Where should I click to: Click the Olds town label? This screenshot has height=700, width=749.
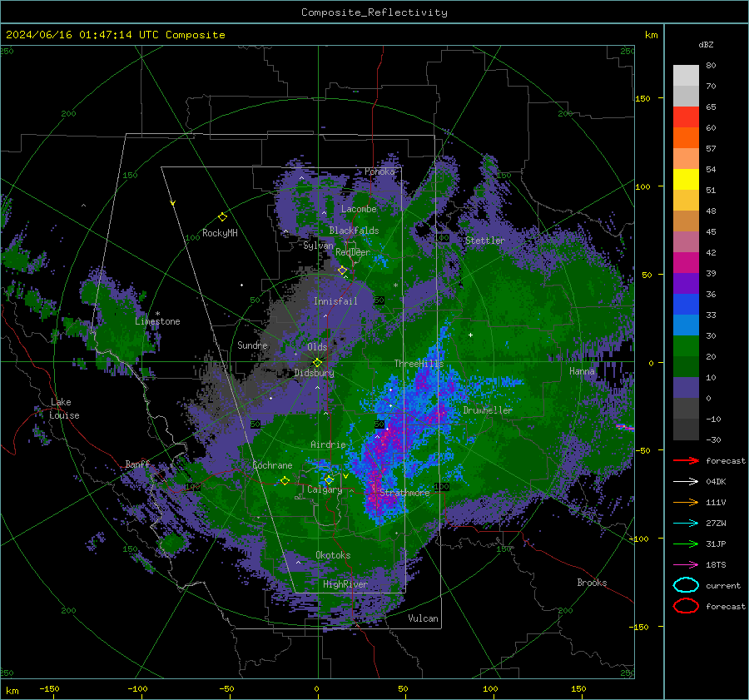click(317, 347)
